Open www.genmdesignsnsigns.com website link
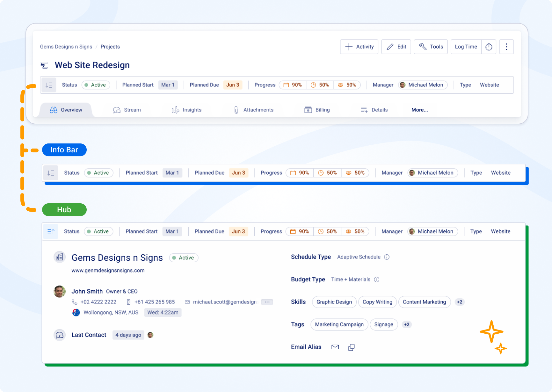This screenshot has height=392, width=552. (x=108, y=271)
